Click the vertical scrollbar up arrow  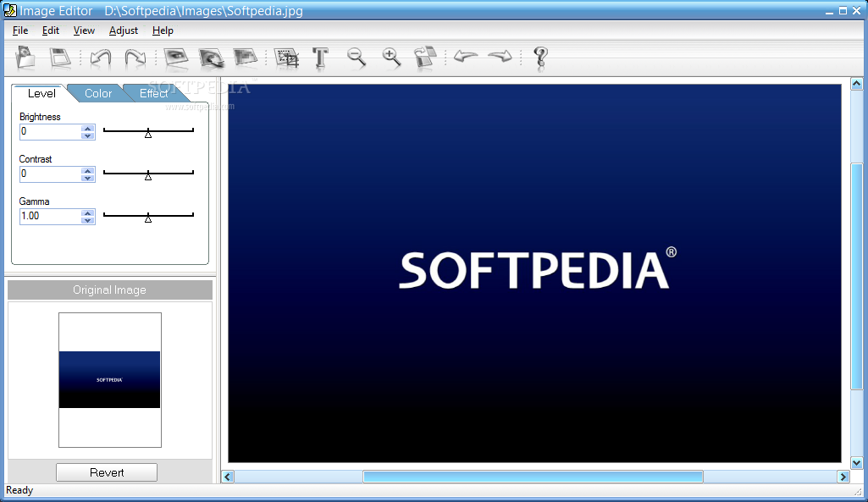click(x=856, y=84)
